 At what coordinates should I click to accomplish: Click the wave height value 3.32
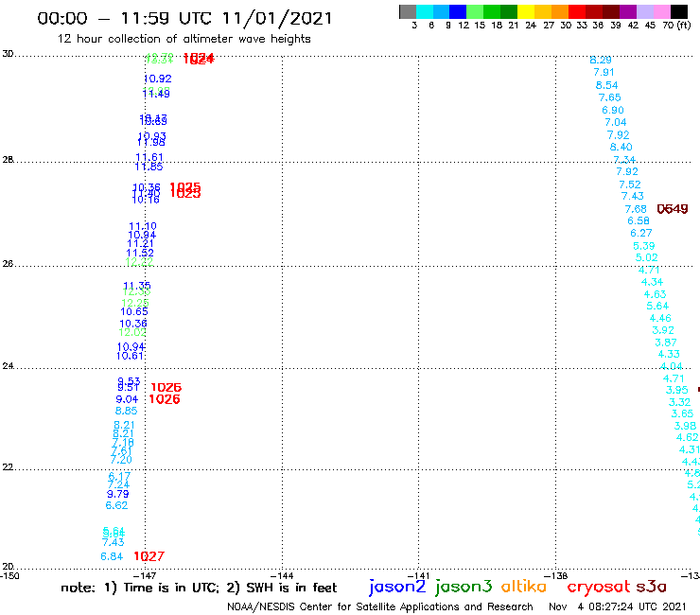pos(679,402)
